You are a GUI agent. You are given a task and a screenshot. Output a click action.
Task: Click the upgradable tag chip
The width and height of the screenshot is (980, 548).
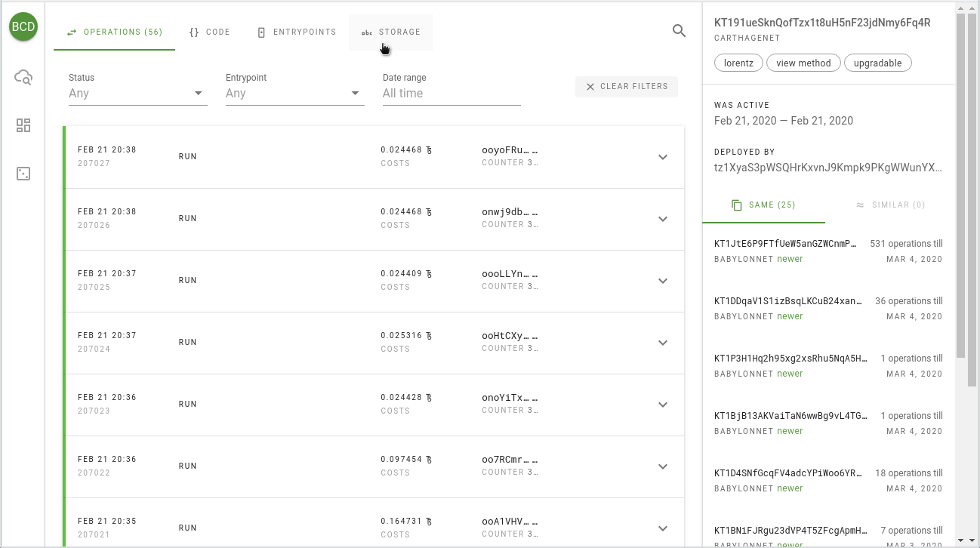coord(877,63)
